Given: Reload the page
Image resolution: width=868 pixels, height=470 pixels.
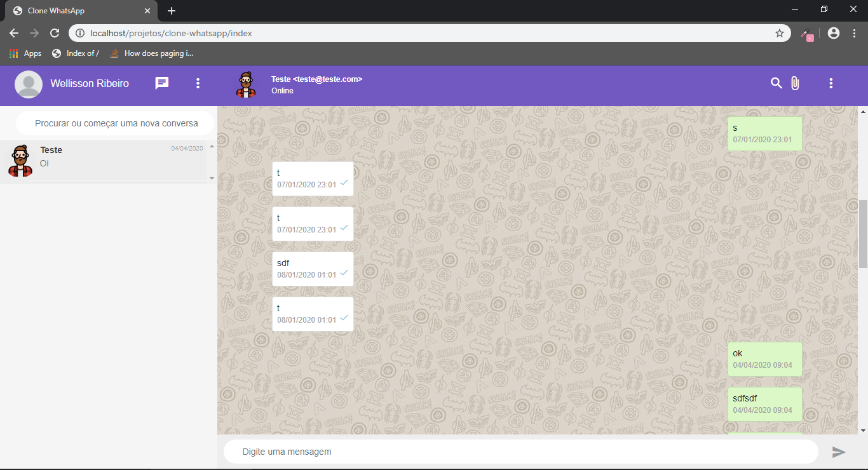Looking at the screenshot, I should coord(55,33).
